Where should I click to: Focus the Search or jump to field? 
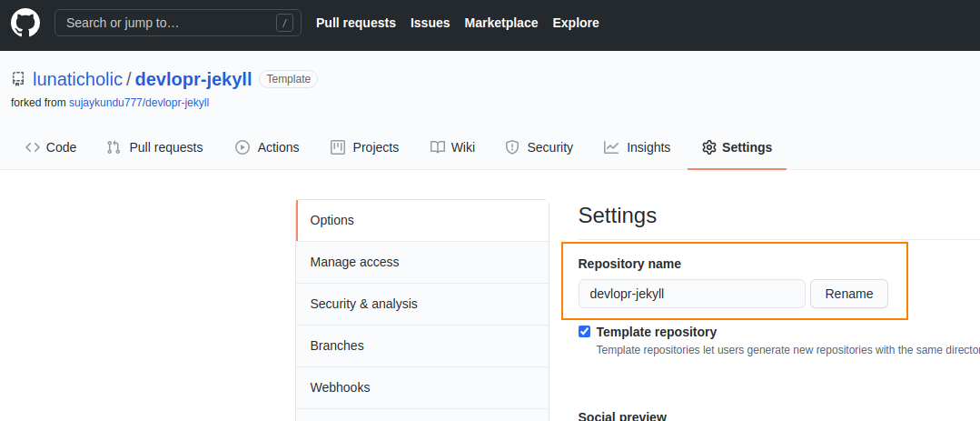click(177, 23)
